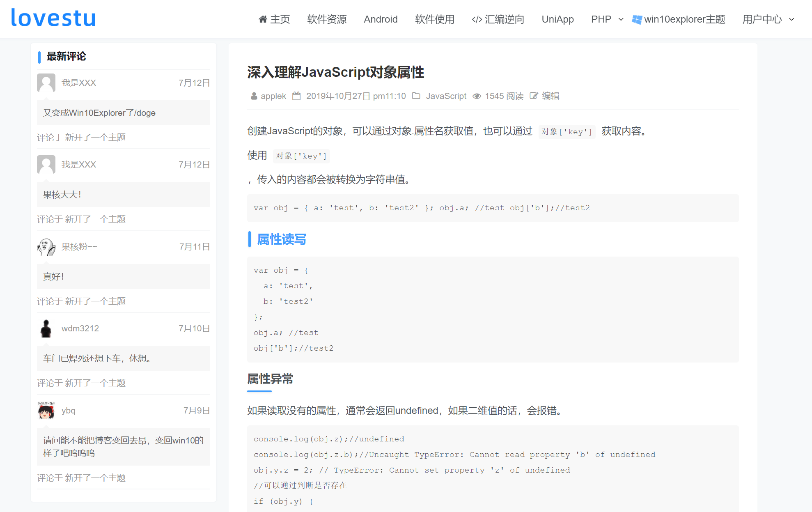The image size is (812, 512).
Task: Click the Windows logo icon in navigation
Action: (637, 19)
